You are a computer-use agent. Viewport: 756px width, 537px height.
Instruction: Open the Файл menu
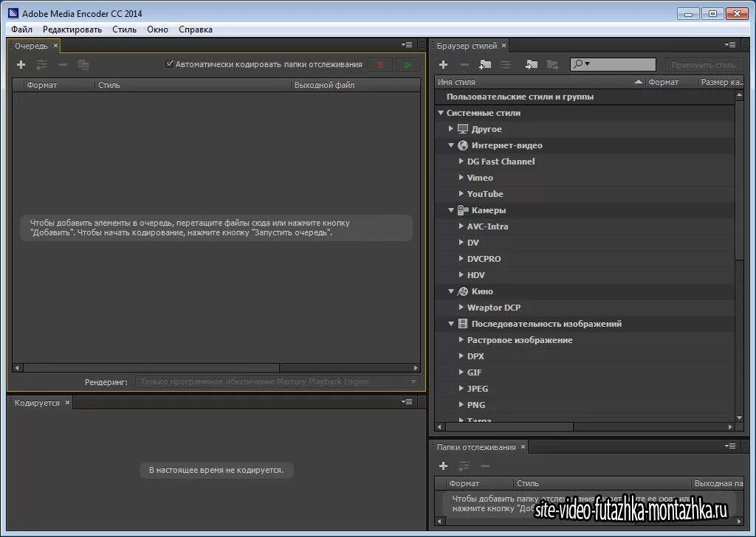21,30
